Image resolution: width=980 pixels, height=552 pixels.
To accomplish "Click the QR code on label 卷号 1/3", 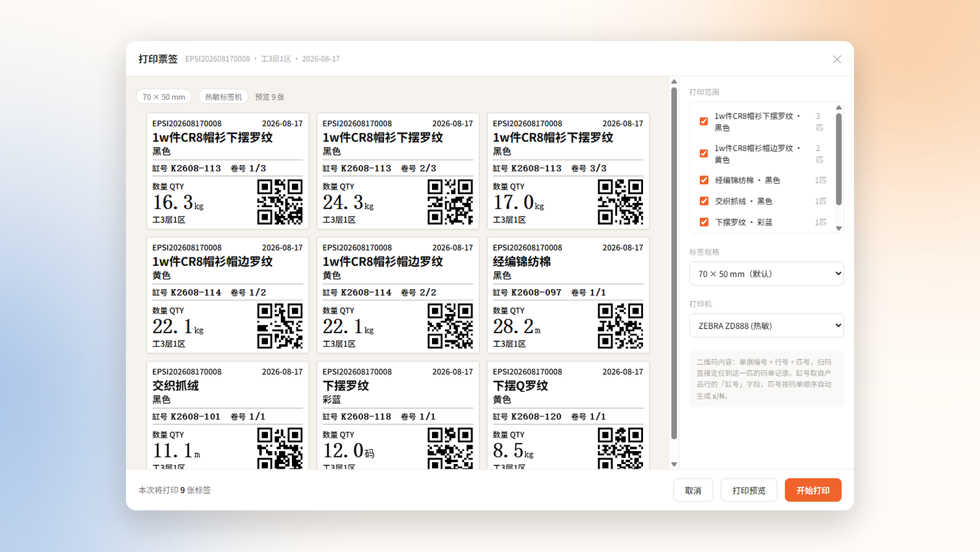I will tap(280, 202).
